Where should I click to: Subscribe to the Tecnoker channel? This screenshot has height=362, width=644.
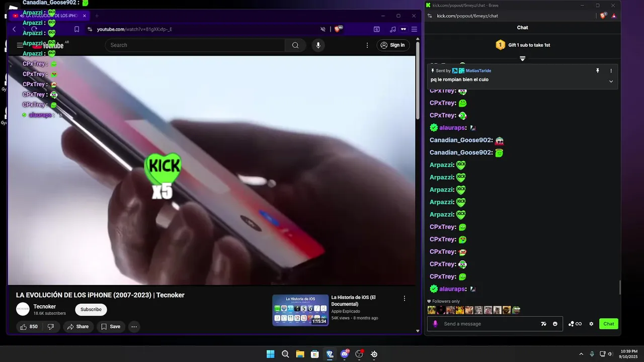(91, 309)
